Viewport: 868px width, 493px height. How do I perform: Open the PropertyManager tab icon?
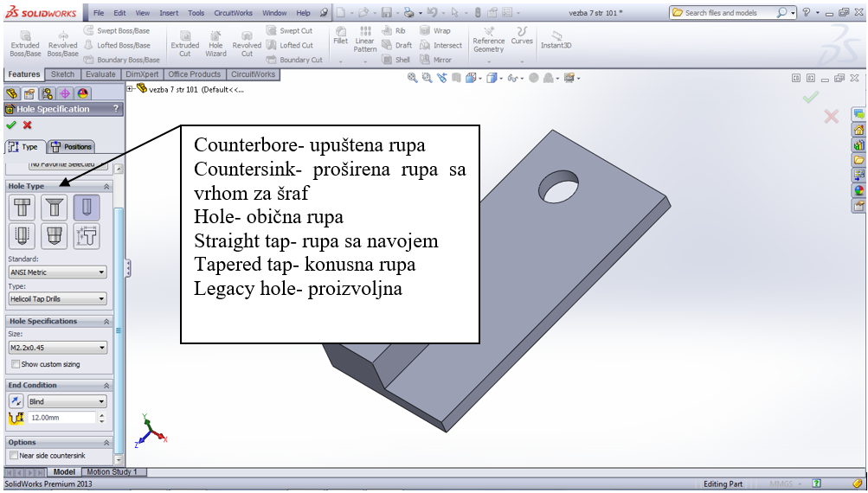pos(29,93)
